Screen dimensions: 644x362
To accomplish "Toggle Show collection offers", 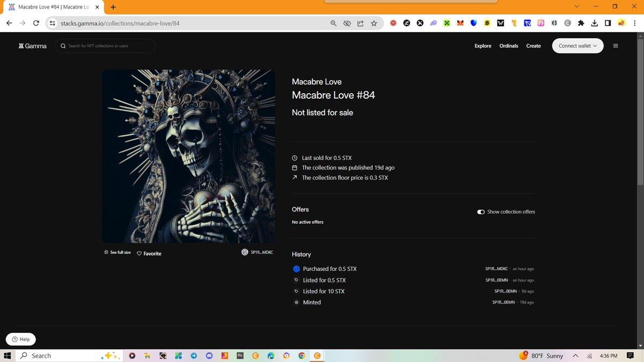I will click(480, 212).
